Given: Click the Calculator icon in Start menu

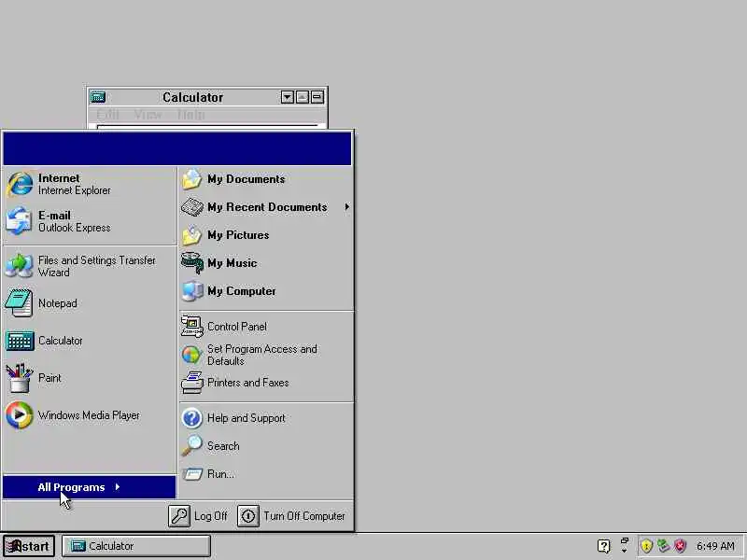Looking at the screenshot, I should [19, 341].
